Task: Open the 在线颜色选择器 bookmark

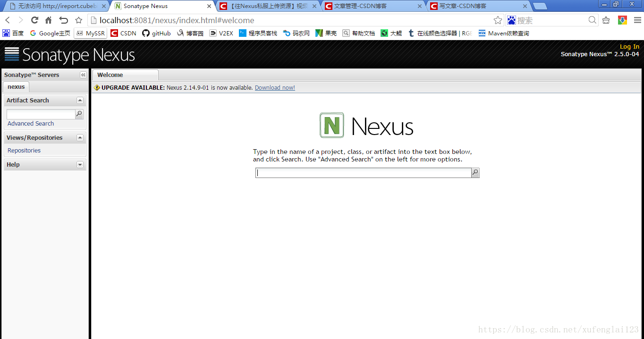Action: [x=440, y=33]
